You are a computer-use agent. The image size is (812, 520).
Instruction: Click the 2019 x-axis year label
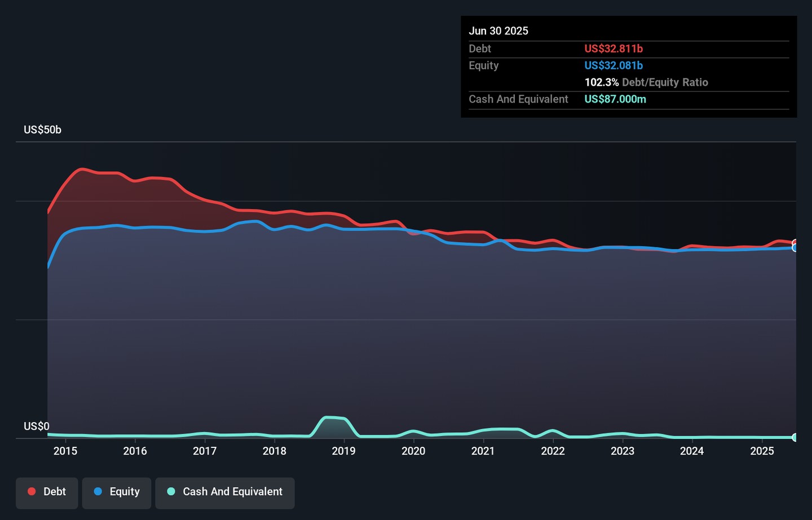[x=343, y=451]
